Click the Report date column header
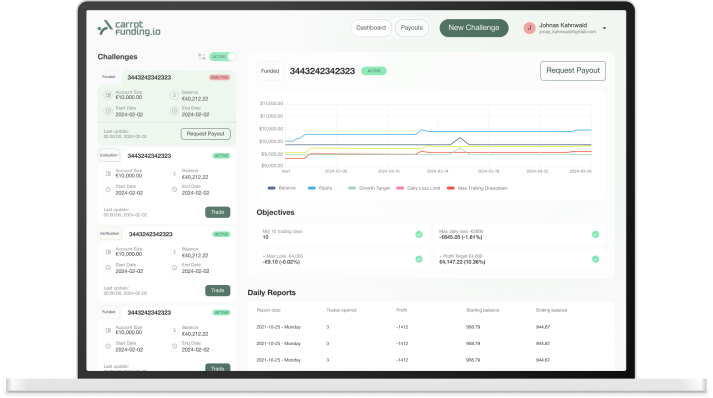This screenshot has height=398, width=713. [x=268, y=310]
